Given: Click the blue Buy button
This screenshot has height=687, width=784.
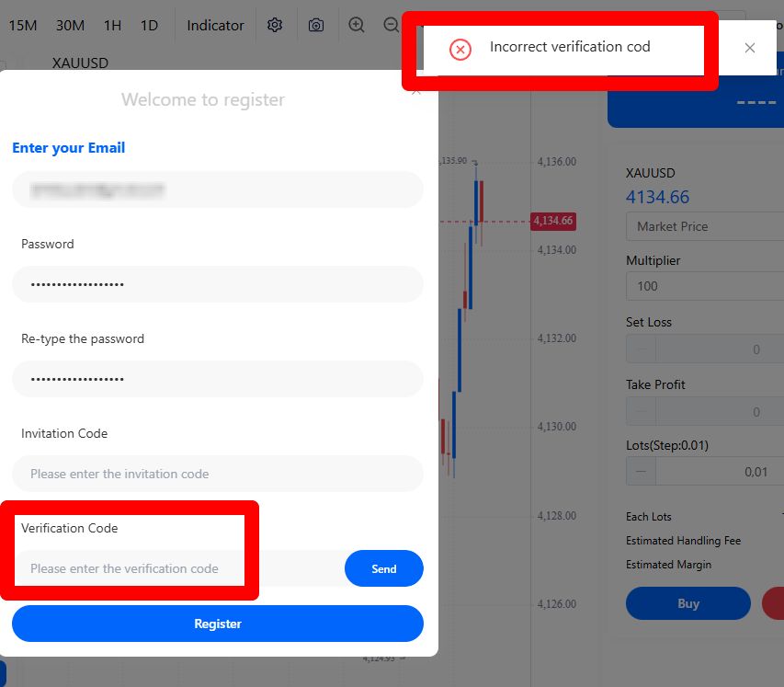Looking at the screenshot, I should pyautogui.click(x=688, y=603).
